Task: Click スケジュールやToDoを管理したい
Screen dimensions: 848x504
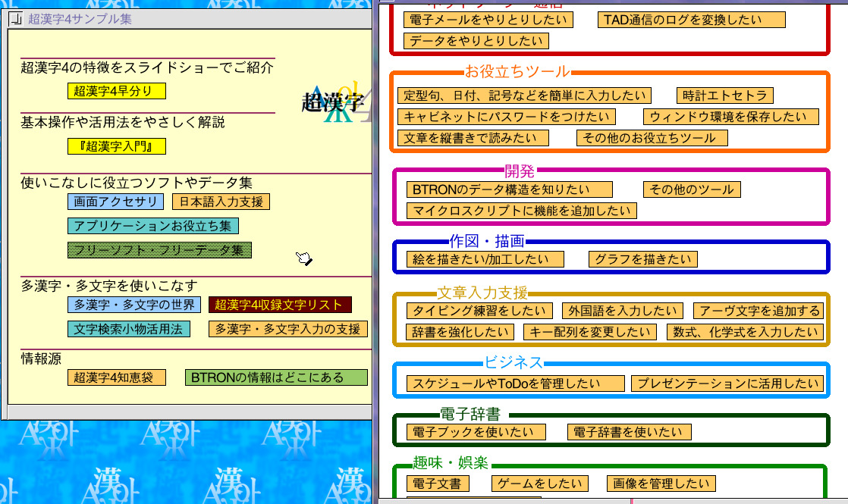Action: (515, 383)
